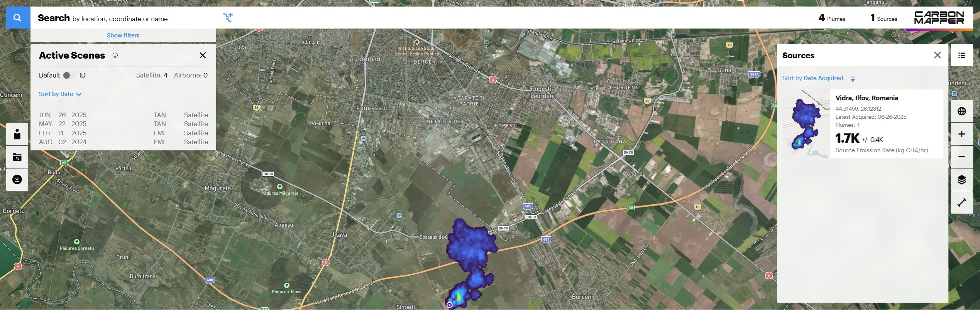
Task: Select the measure distance ruler tool
Action: pyautogui.click(x=961, y=202)
